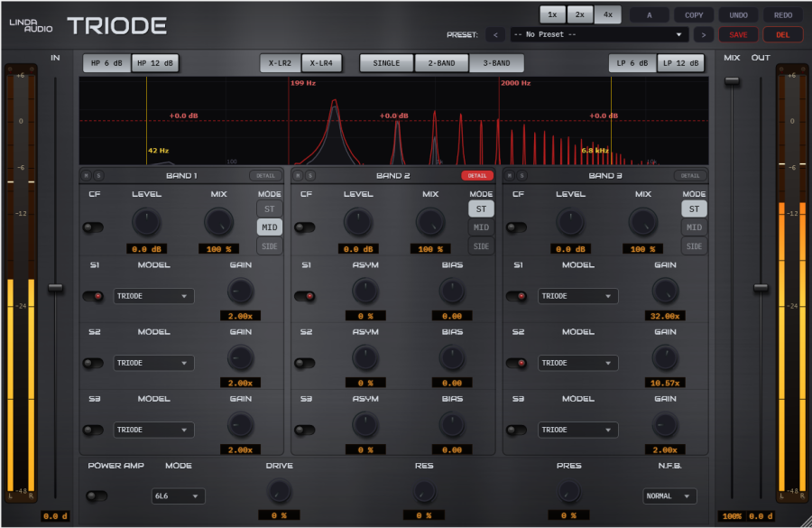This screenshot has height=528, width=812.
Task: Click the Band 1 S1 GAIN knob
Action: point(240,292)
